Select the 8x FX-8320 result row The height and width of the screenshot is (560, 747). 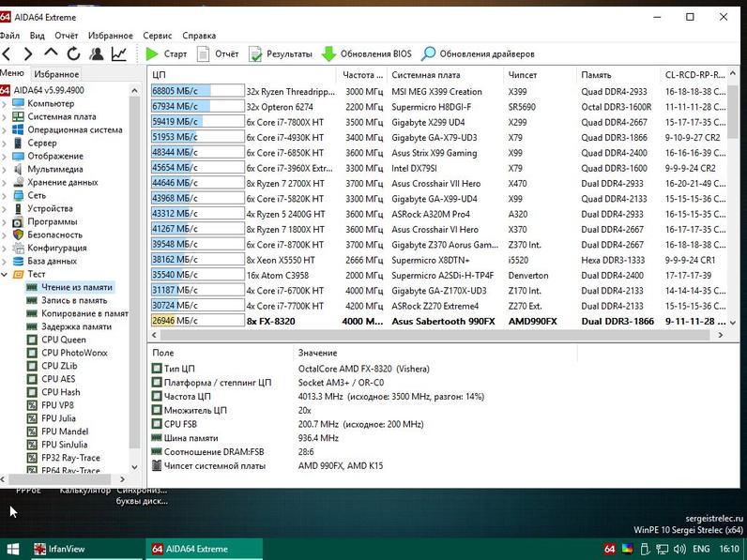click(x=438, y=321)
